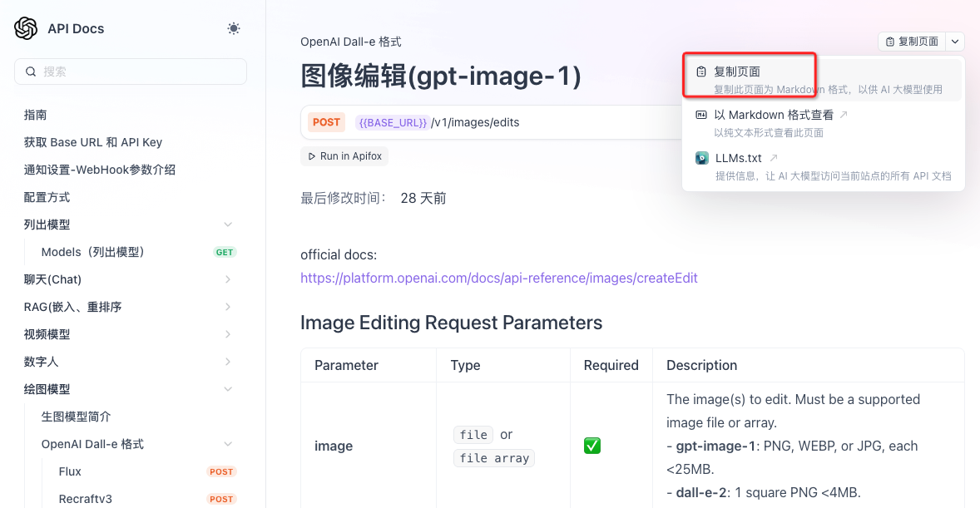Click the clipboard icon in 复制页面 menu entry
Screen dimensions: 980x508
coord(701,72)
